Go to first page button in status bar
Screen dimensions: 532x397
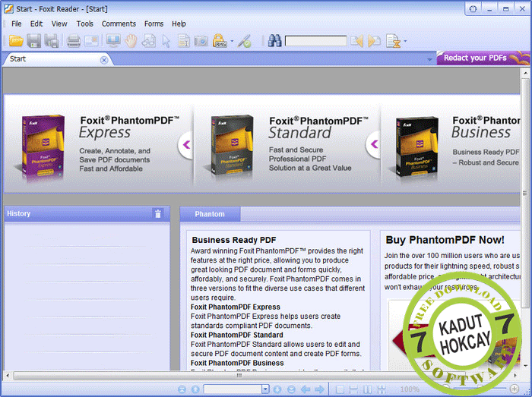(182, 389)
